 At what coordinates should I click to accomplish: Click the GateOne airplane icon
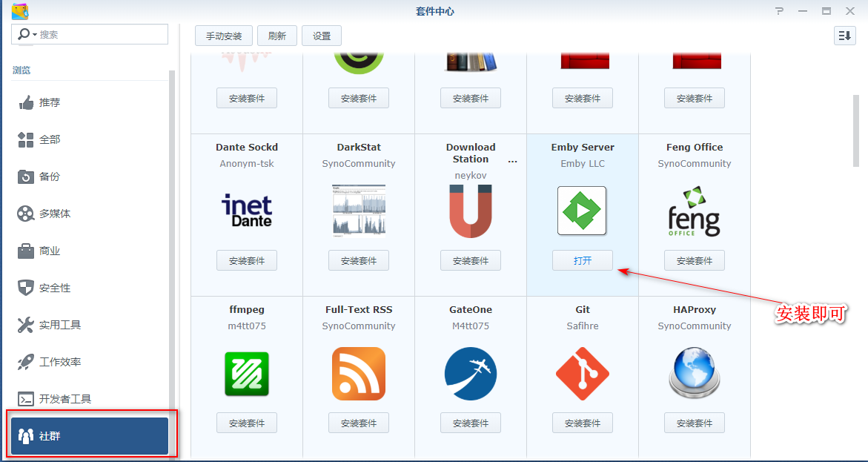click(x=471, y=374)
